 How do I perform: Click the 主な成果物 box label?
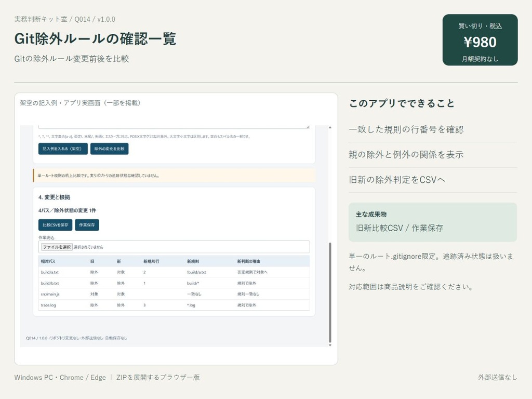pyautogui.click(x=371, y=215)
